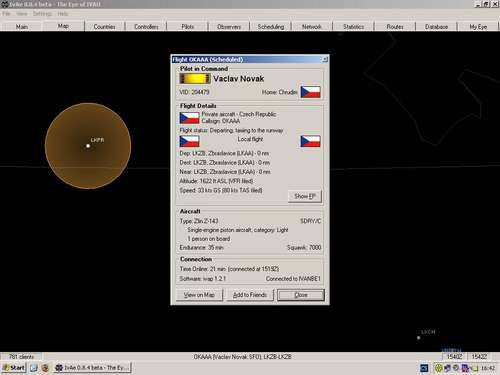The height and width of the screenshot is (375, 500).
Task: Open the Scheduling tab
Action: [271, 27]
